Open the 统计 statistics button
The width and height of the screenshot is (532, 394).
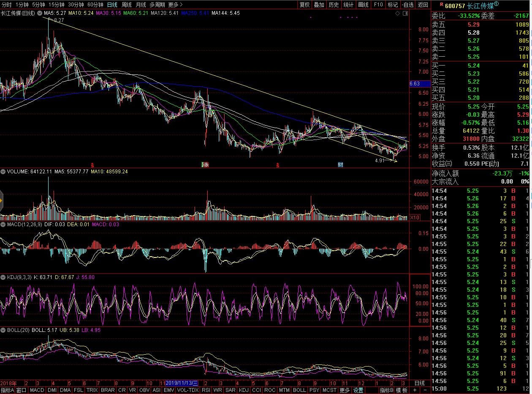tap(348, 5)
